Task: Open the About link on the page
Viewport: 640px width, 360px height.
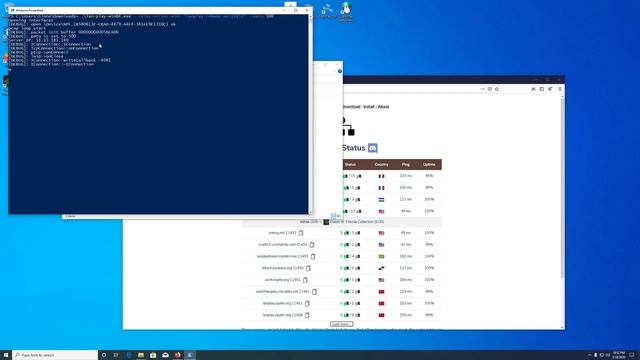Action: pyautogui.click(x=383, y=107)
